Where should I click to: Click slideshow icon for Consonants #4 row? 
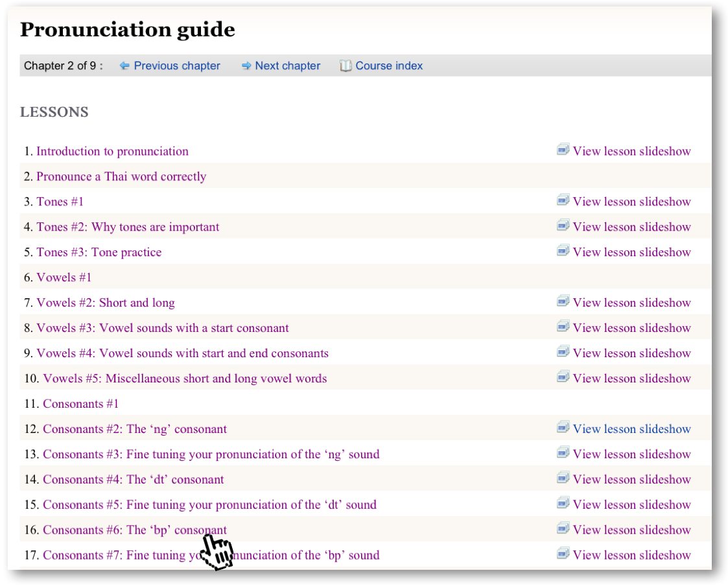[563, 478]
